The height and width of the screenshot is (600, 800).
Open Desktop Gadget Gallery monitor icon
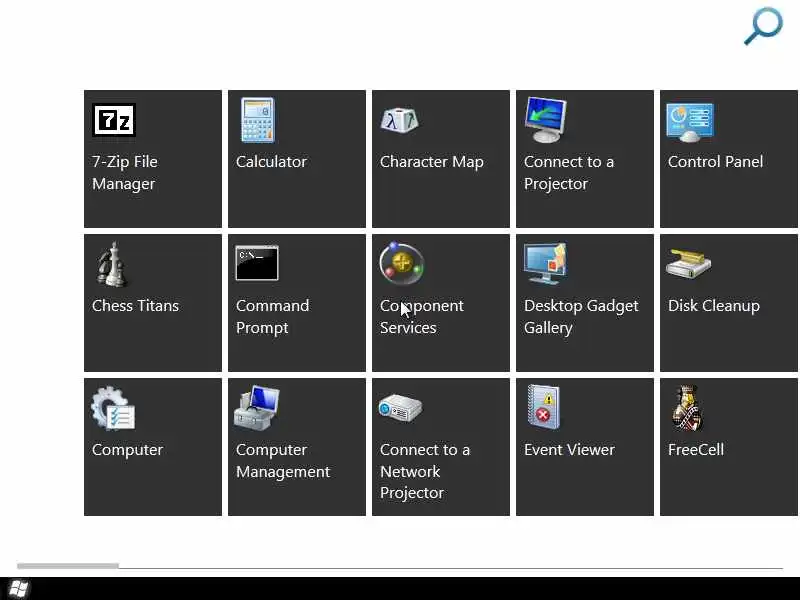(546, 263)
